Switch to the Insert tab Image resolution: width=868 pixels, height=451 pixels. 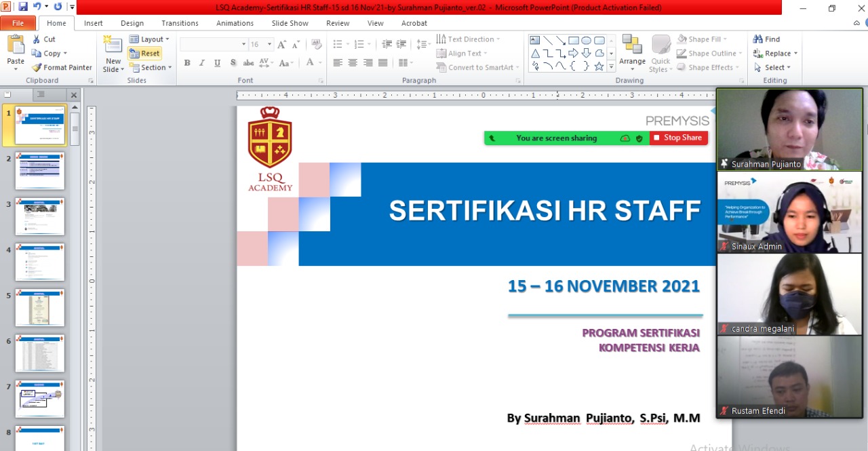pyautogui.click(x=94, y=23)
